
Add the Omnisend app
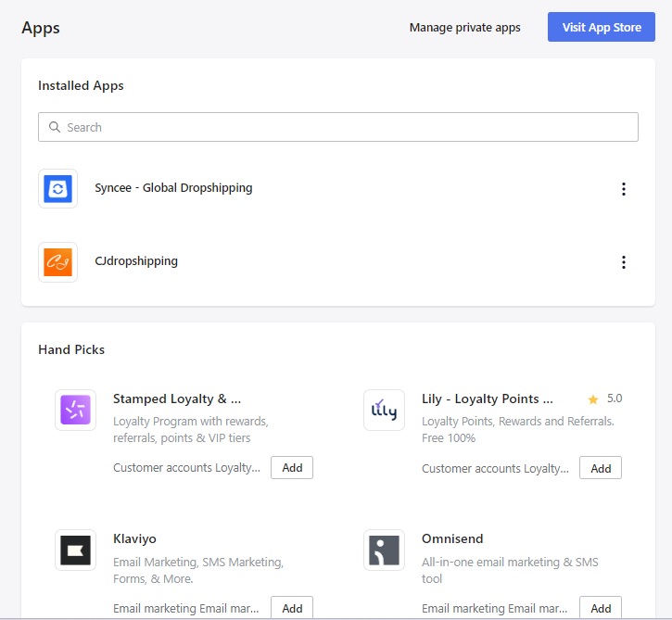pos(601,608)
